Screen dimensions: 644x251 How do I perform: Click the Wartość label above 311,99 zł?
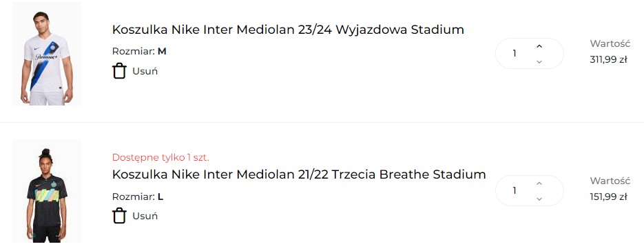pyautogui.click(x=610, y=43)
